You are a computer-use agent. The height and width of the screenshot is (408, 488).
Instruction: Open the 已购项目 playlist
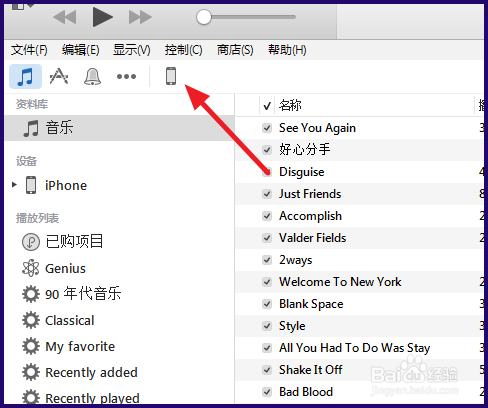click(x=75, y=241)
